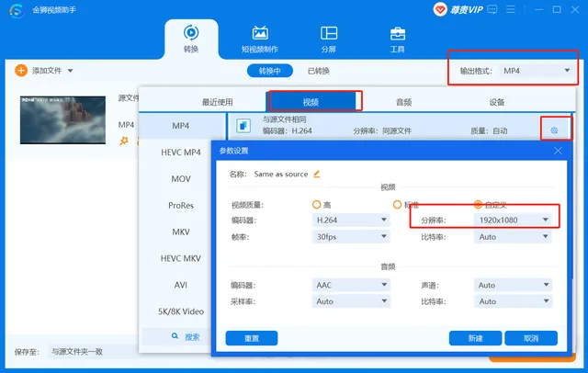Image resolution: width=588 pixels, height=373 pixels.
Task: Click the 金狮视频助手 app logo icon
Action: (17, 10)
